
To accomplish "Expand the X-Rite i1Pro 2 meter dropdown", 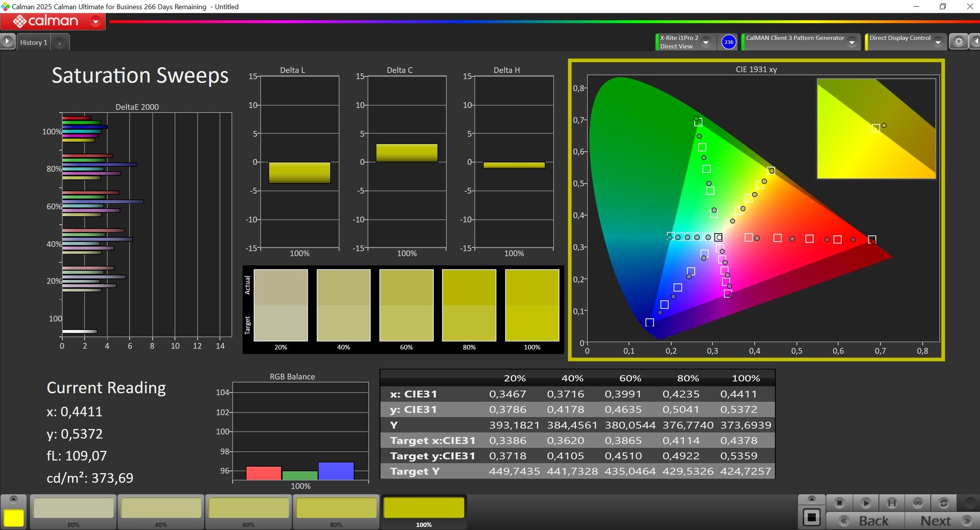I will [x=706, y=42].
